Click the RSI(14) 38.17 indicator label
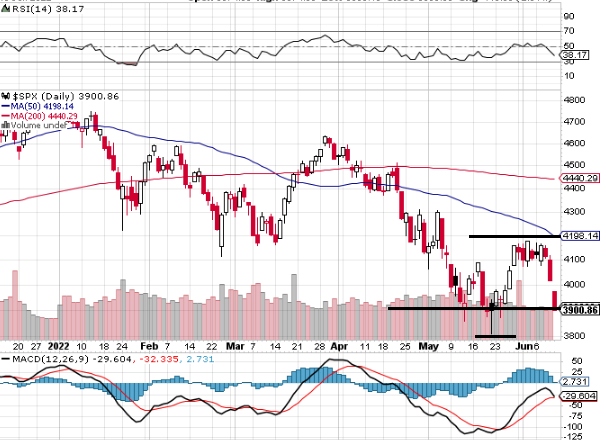The width and height of the screenshot is (606, 440). pyautogui.click(x=48, y=9)
